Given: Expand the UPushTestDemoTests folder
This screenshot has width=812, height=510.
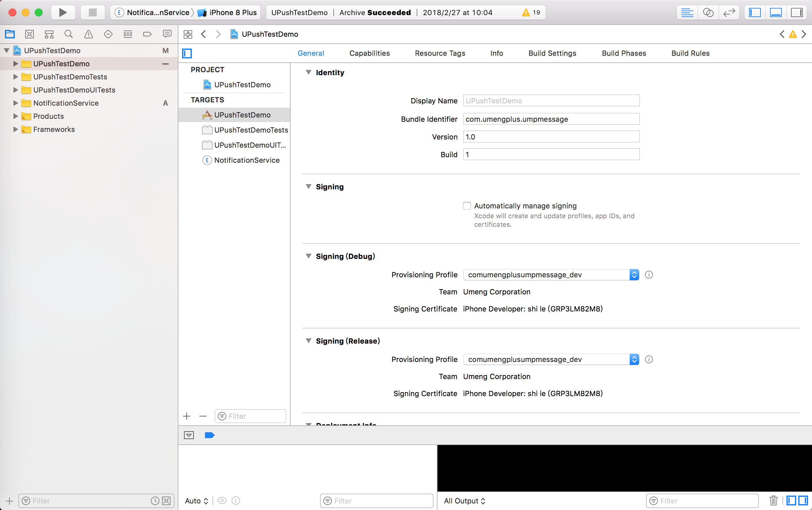Looking at the screenshot, I should tap(15, 77).
